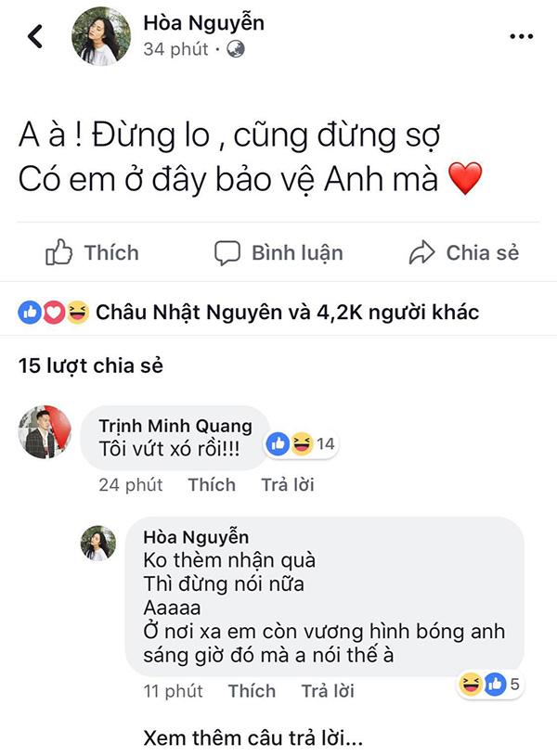This screenshot has height=756, width=557.
Task: Open the three-dot post options menu
Action: [x=522, y=36]
